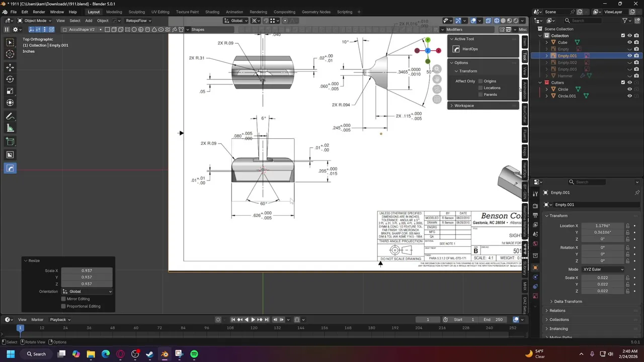Screen dimensions: 644x362
Task: Select the Add Cube tool
Action: click(x=10, y=142)
